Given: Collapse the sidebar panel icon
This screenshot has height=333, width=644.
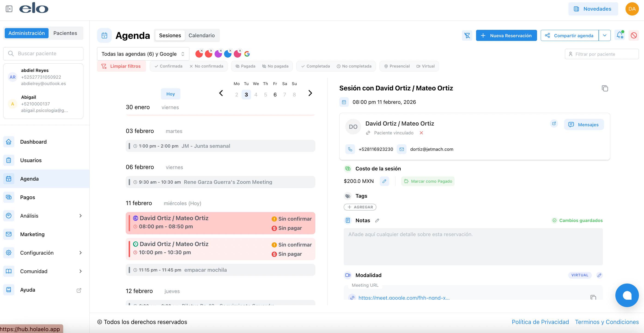Looking at the screenshot, I should click(x=9, y=9).
